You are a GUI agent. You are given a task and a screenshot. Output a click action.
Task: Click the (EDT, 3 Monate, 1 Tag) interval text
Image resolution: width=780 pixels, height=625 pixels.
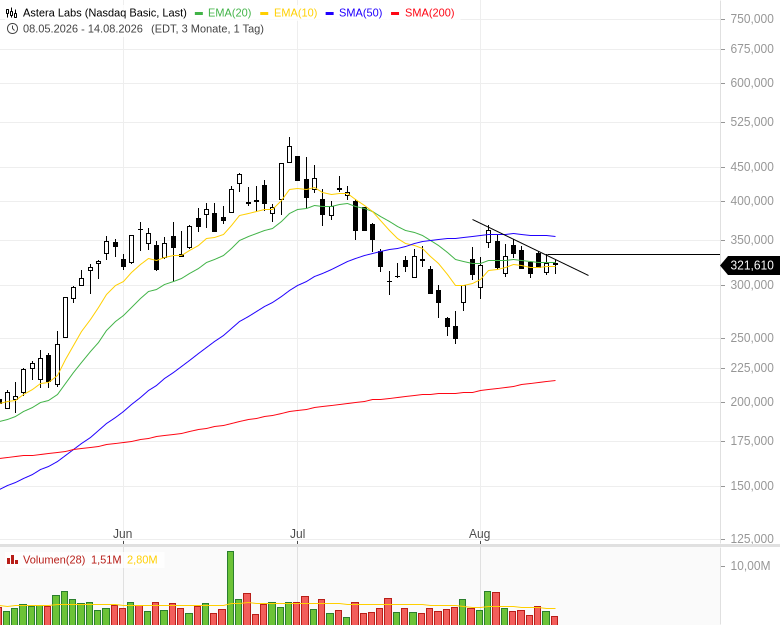(207, 29)
